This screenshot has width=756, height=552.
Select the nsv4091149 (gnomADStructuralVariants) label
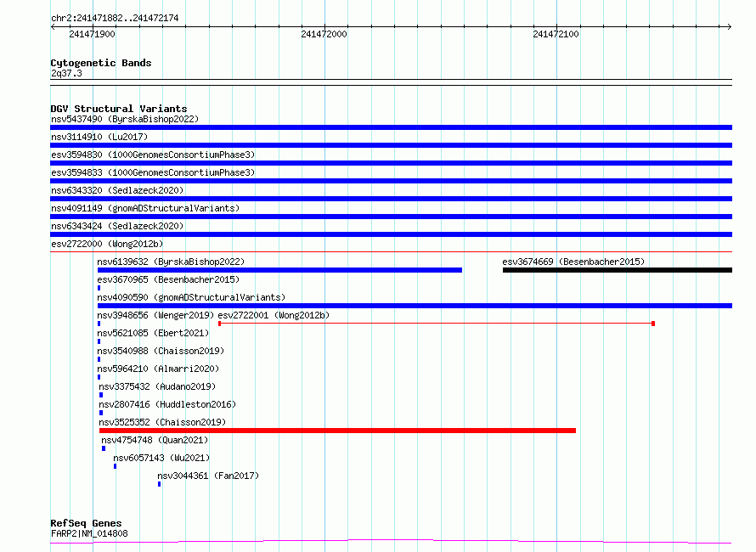[x=144, y=208]
